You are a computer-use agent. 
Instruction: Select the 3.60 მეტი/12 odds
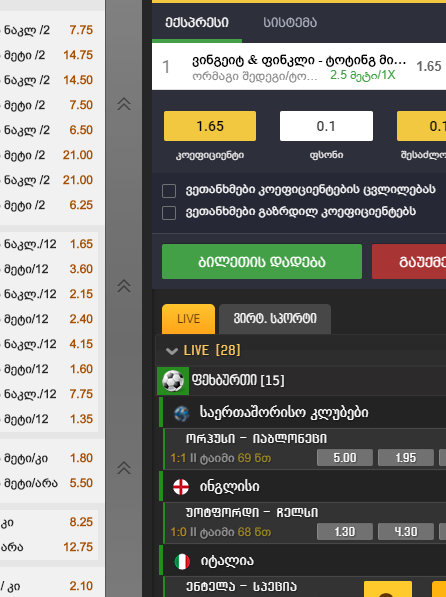tap(81, 269)
